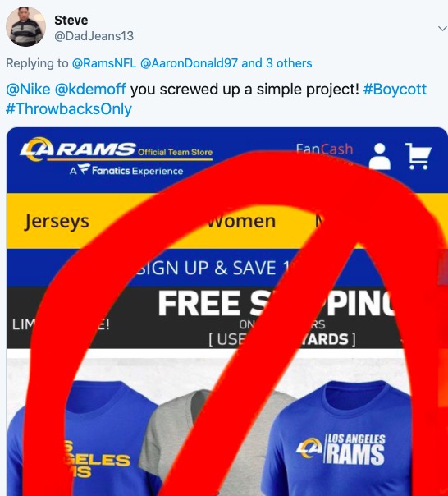
Task: Open Steve's profile avatar photo
Action: tap(25, 26)
